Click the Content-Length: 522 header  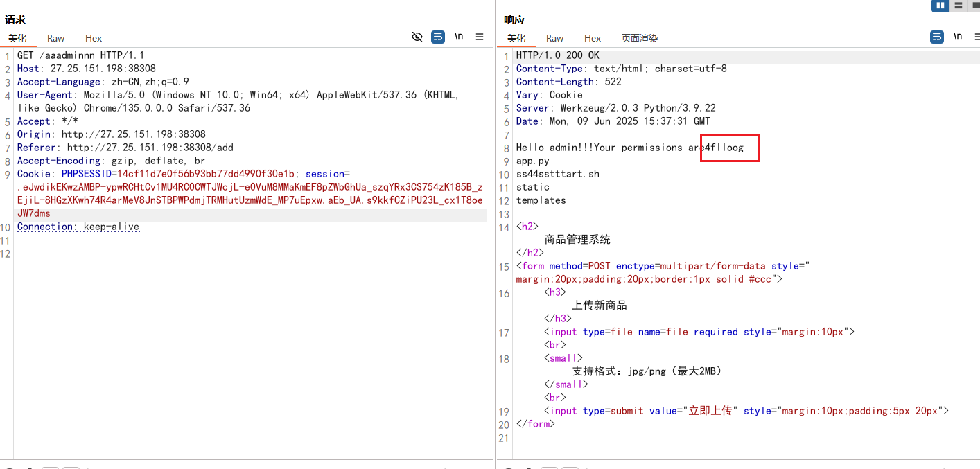point(569,82)
